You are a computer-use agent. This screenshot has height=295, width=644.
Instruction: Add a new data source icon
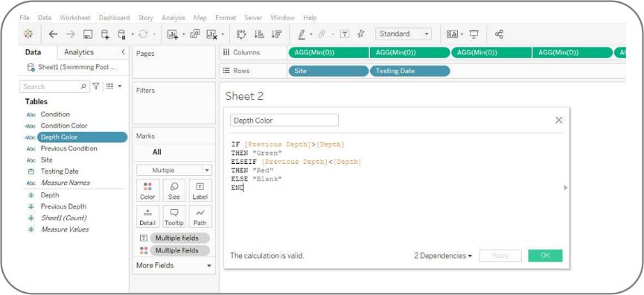(x=105, y=34)
